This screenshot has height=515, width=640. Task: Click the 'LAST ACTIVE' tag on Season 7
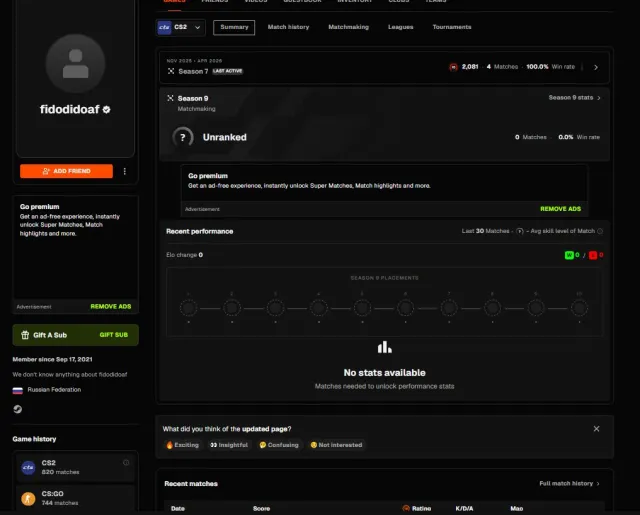[227, 71]
